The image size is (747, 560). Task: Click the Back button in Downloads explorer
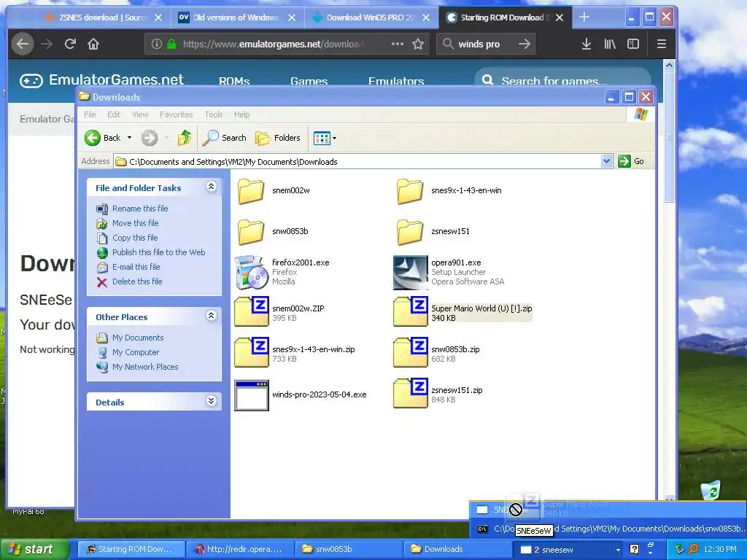click(102, 138)
